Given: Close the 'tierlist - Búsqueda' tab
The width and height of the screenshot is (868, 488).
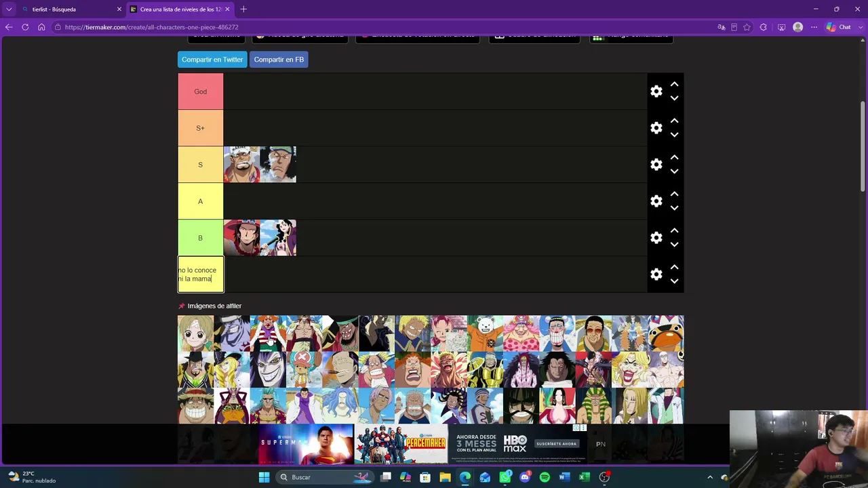Looking at the screenshot, I should pyautogui.click(x=119, y=9).
